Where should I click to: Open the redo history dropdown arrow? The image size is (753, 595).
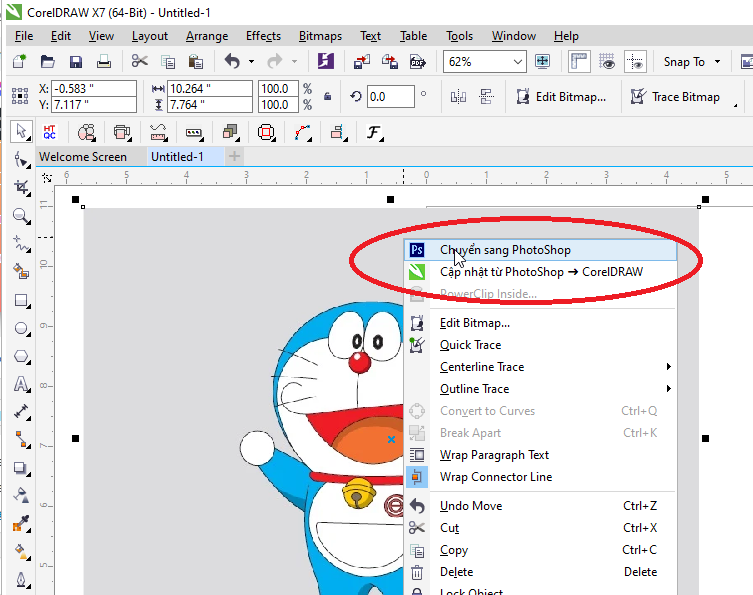(294, 61)
